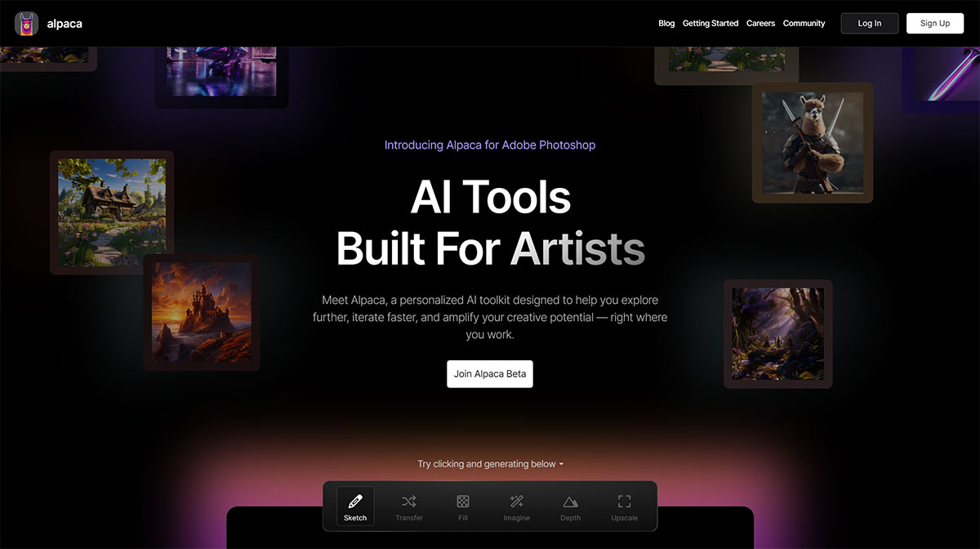The height and width of the screenshot is (549, 980).
Task: Open the Blog page
Action: coord(666,23)
